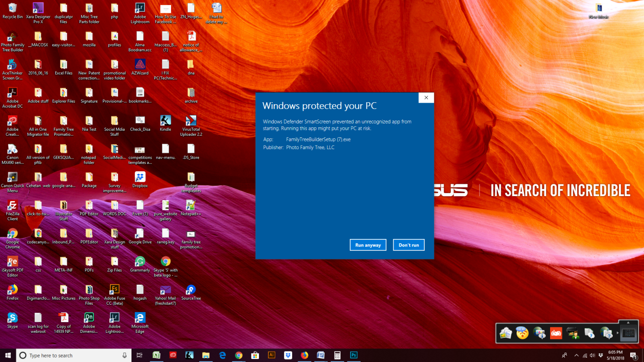The image size is (644, 362).
Task: Select AZWizard desktop icon
Action: click(140, 67)
